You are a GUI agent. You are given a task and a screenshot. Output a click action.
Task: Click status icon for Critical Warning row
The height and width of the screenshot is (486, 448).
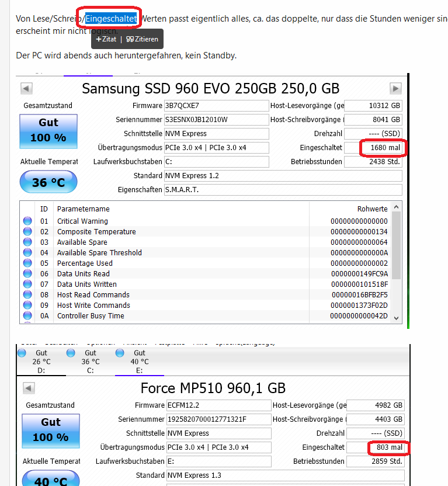point(27,221)
